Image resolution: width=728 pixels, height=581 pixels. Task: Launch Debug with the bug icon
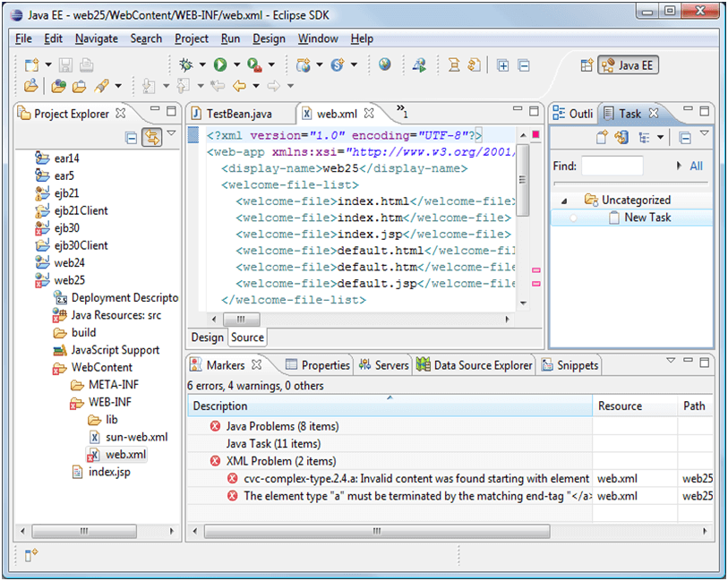pos(186,65)
